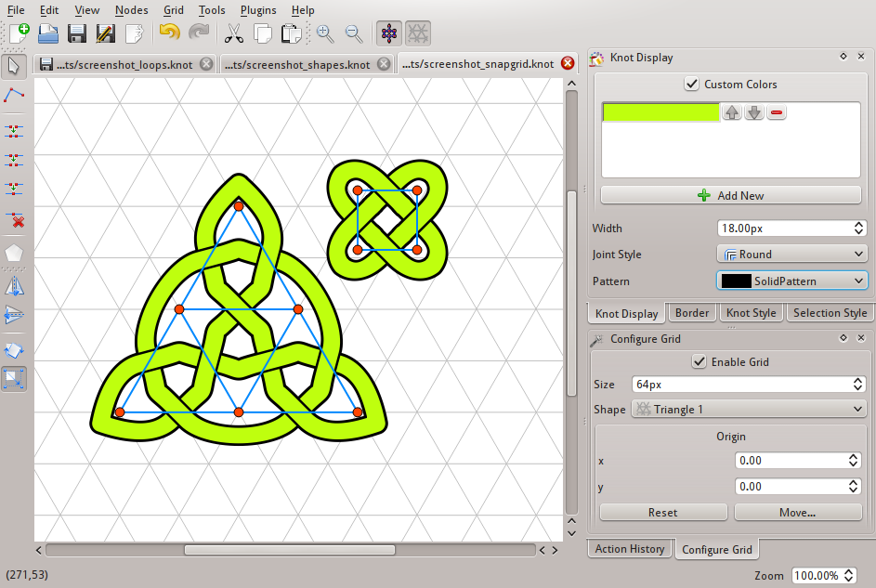The height and width of the screenshot is (588, 876).
Task: Click the Zoom In magnifier icon
Action: pyautogui.click(x=325, y=33)
